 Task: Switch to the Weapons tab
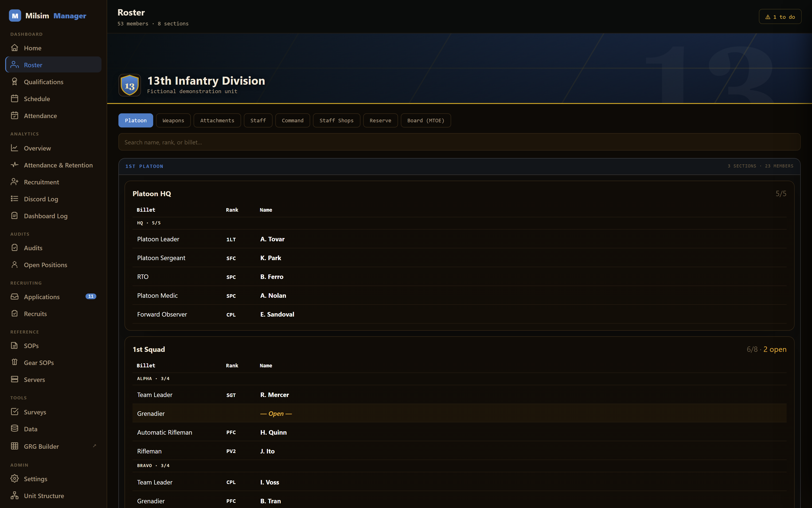173,120
